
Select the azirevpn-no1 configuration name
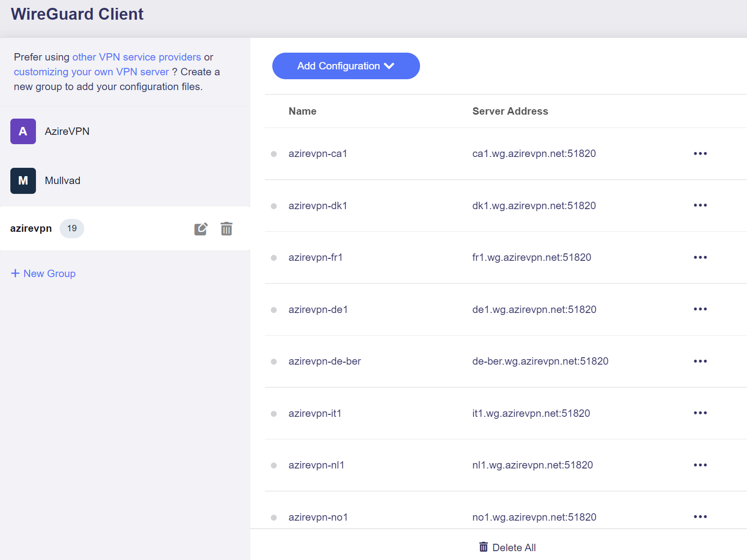(x=318, y=517)
